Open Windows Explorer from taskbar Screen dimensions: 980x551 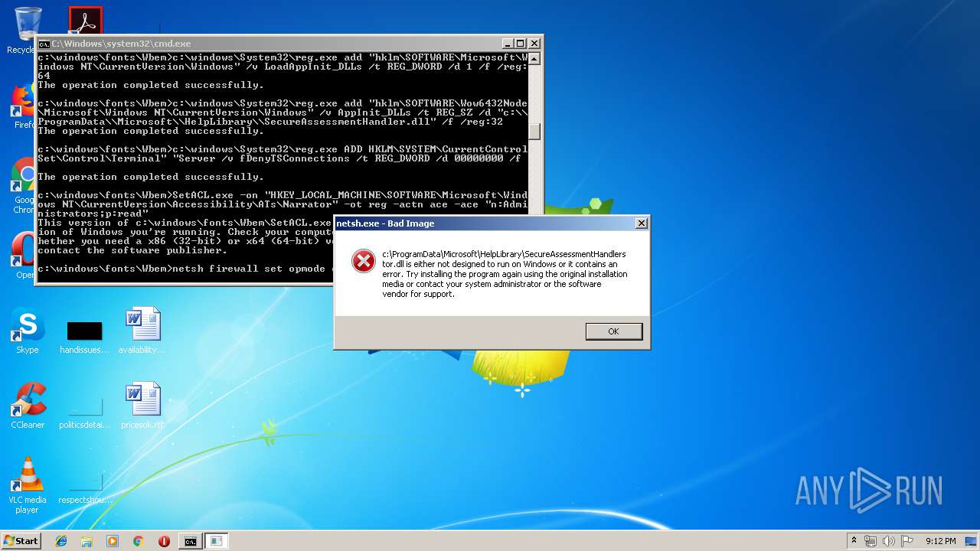[x=87, y=541]
